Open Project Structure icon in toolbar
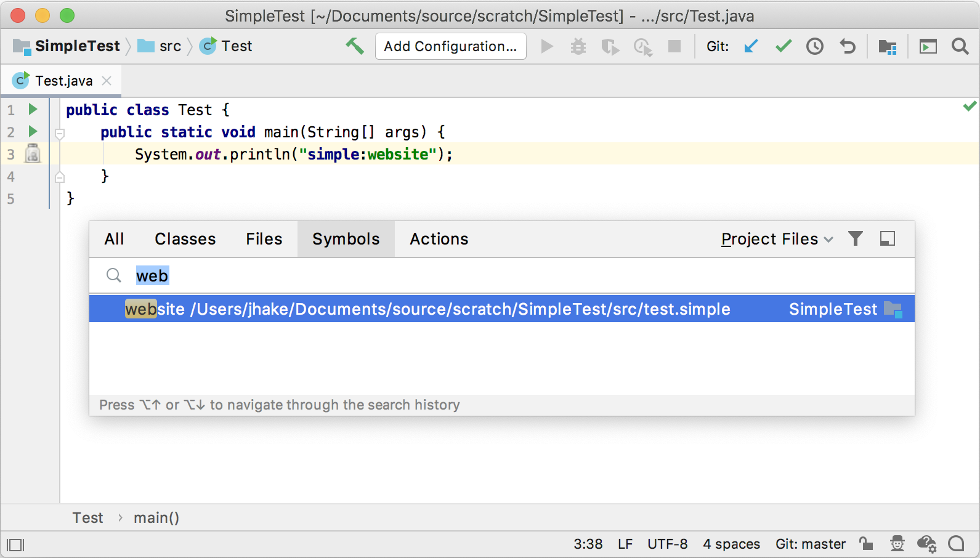The height and width of the screenshot is (558, 980). 887,46
